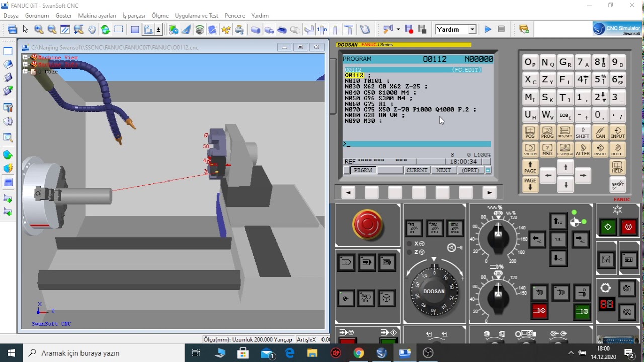The image size is (644, 362).
Task: Click the PAGE up key
Action: pos(530,167)
